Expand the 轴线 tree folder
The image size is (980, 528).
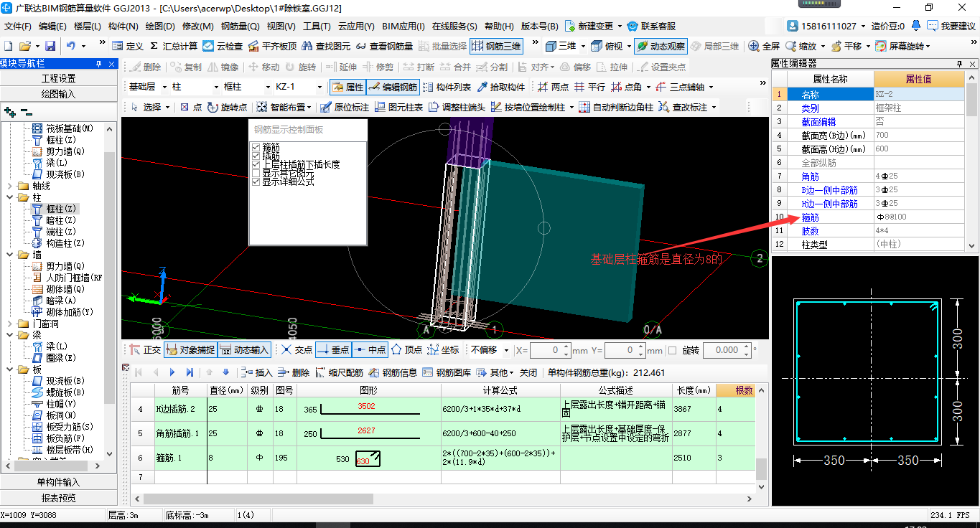click(x=11, y=186)
